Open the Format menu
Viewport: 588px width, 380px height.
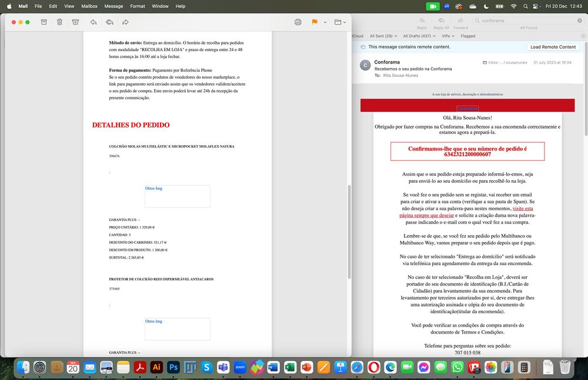pos(138,6)
